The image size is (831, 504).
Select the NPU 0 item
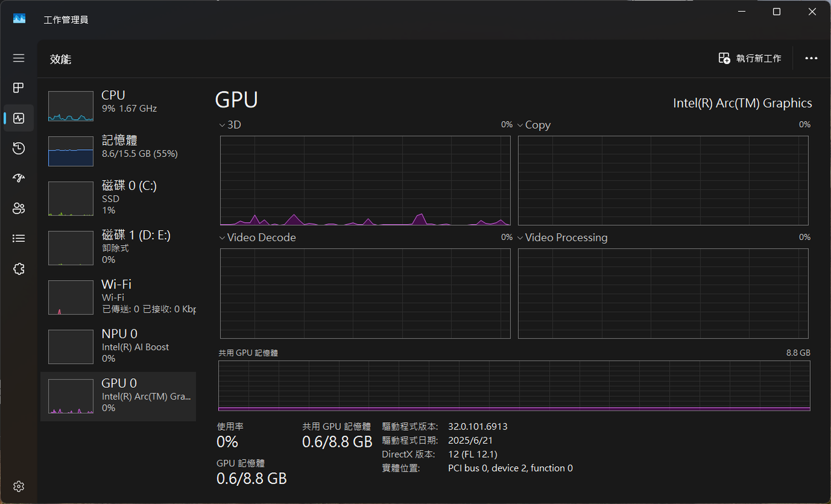point(118,346)
